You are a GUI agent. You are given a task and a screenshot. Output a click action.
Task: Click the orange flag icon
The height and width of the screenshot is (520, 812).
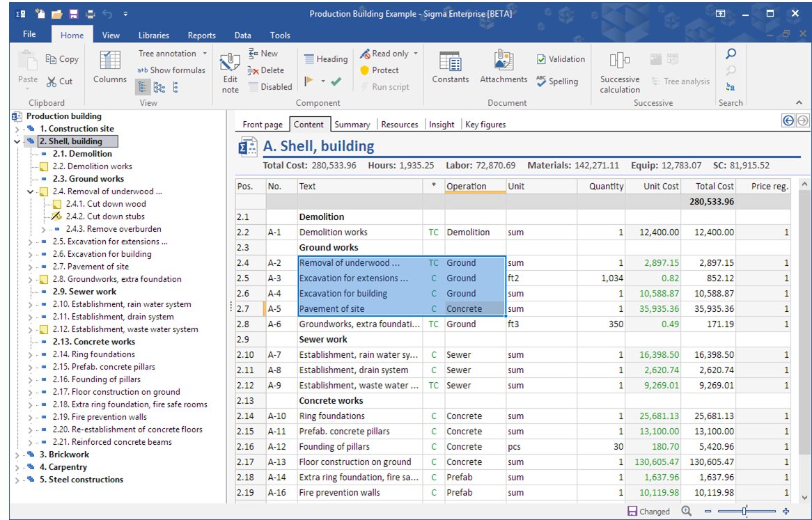point(309,81)
